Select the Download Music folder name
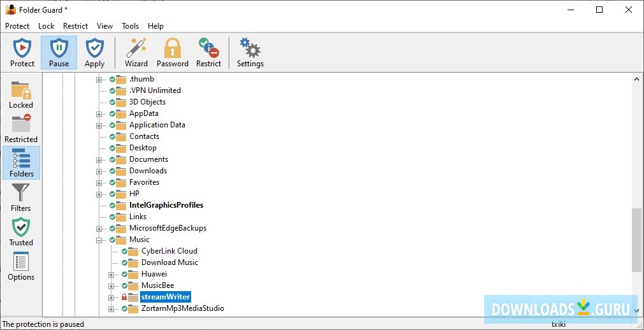Screen dimensions: 644x330 coord(169,262)
